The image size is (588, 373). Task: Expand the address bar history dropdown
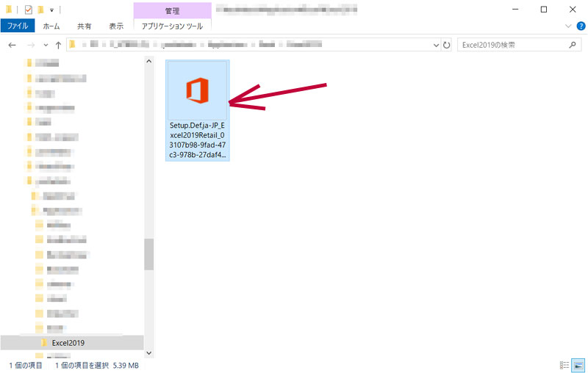(x=436, y=45)
